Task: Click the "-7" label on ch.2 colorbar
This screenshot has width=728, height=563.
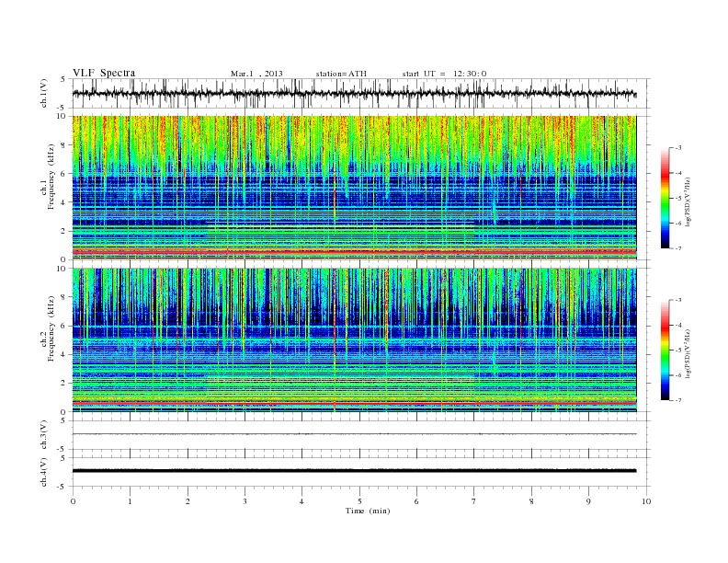Action: [x=678, y=400]
